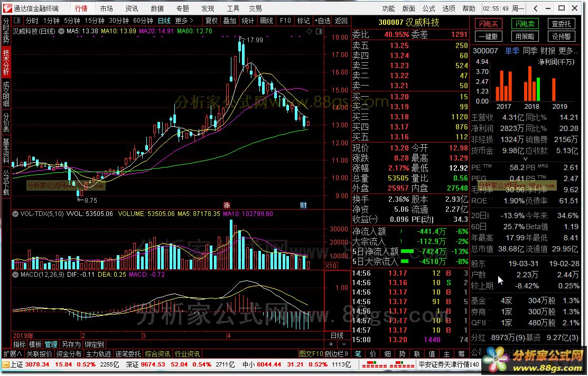
Task: Open 选项 menu
Action: pos(449,8)
